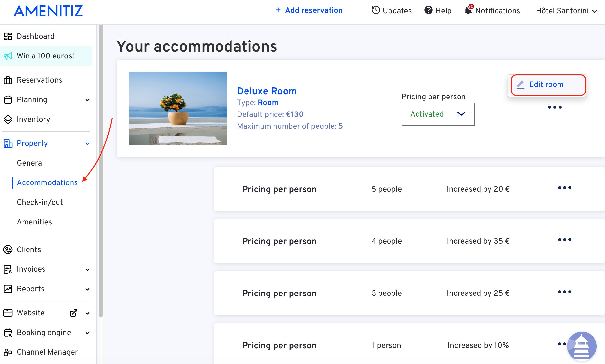Screen dimensions: 605x364
Task: Open options for the 4 people pricing row
Action: click(564, 240)
